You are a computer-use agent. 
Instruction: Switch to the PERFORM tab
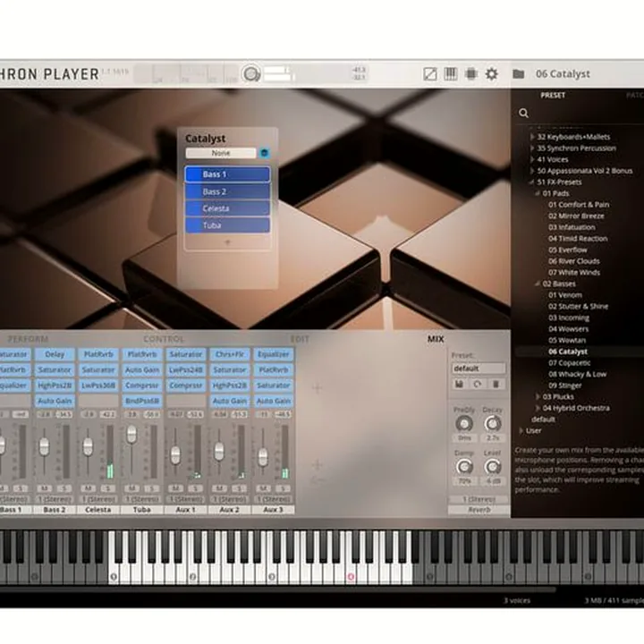pos(28,339)
